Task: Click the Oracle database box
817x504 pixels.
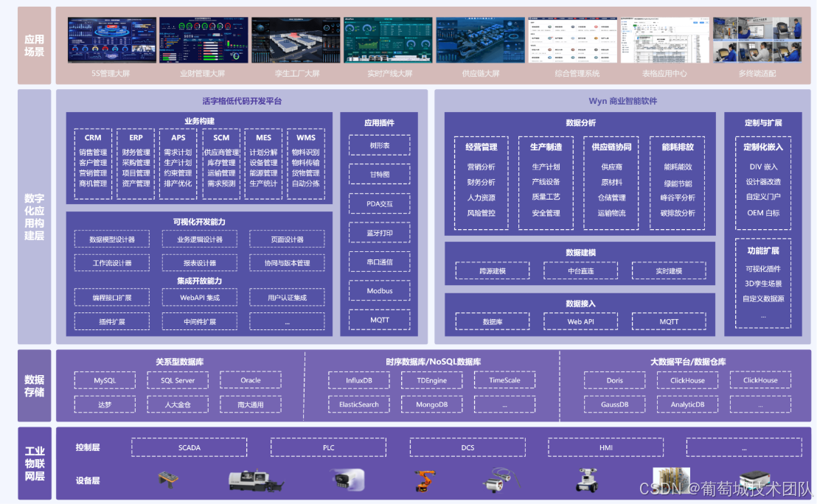Action: (251, 380)
